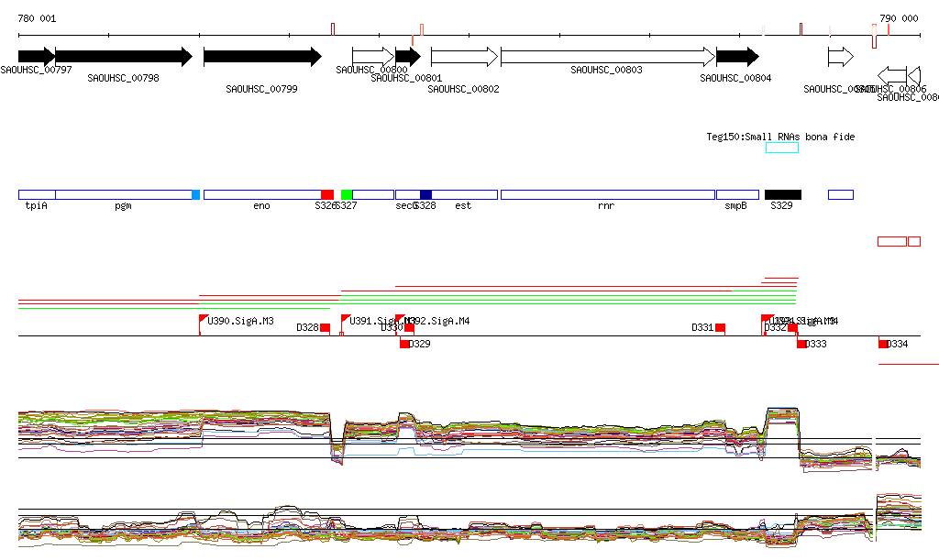Viewport: 939px width, 560px height.
Task: Select the SAOUHSC_00798 gene arrow
Action: [123, 57]
